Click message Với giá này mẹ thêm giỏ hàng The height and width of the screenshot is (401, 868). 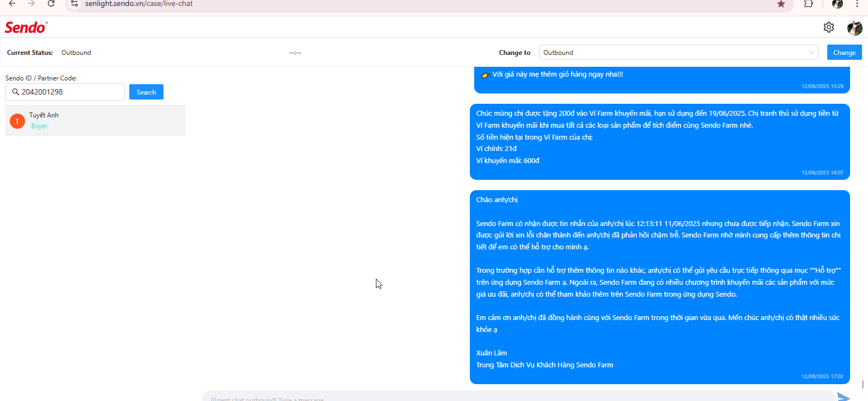click(558, 74)
